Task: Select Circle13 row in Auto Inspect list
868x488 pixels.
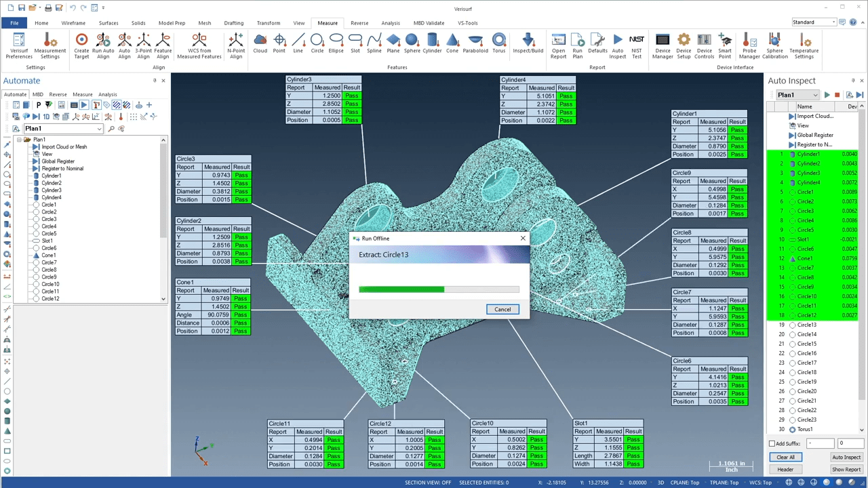Action: click(812, 325)
